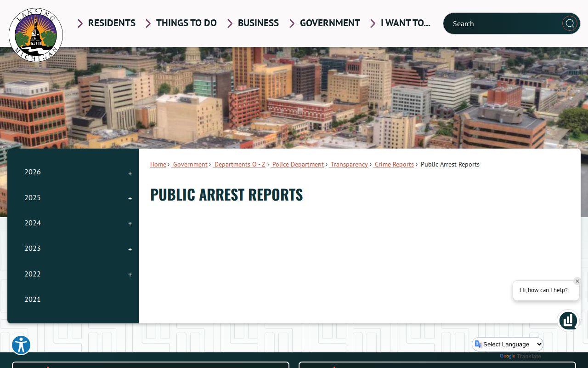Screen dimensions: 588x368
Task: Click the chevron arrow beside Business
Action: [230, 23]
